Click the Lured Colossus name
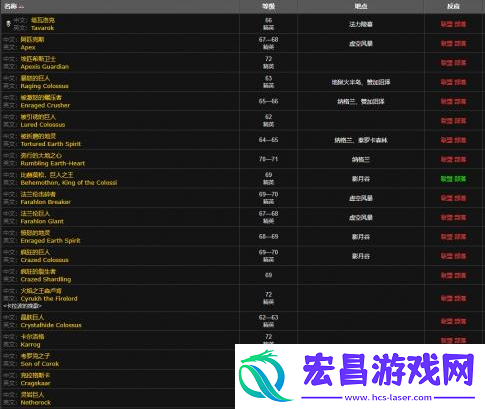 tap(43, 125)
